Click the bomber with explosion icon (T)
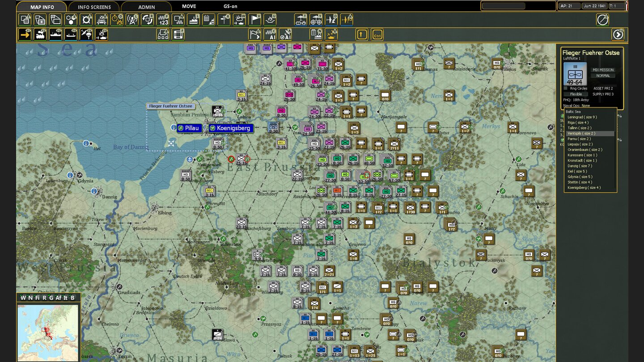 (x=301, y=20)
